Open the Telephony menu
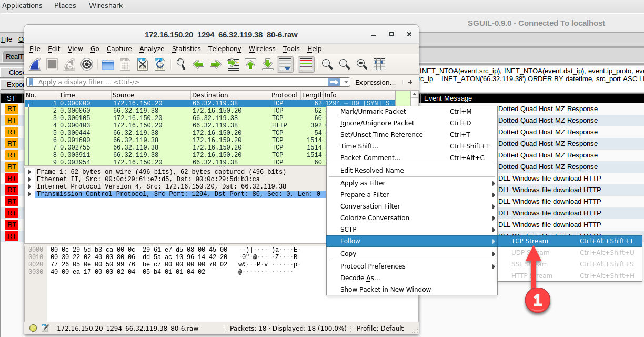 [x=225, y=49]
